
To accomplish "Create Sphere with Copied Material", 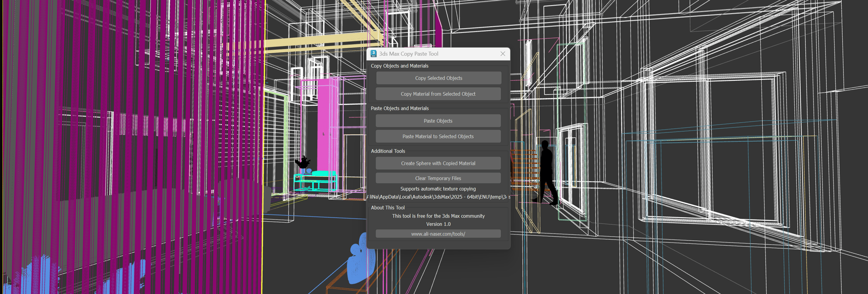I will pyautogui.click(x=438, y=163).
